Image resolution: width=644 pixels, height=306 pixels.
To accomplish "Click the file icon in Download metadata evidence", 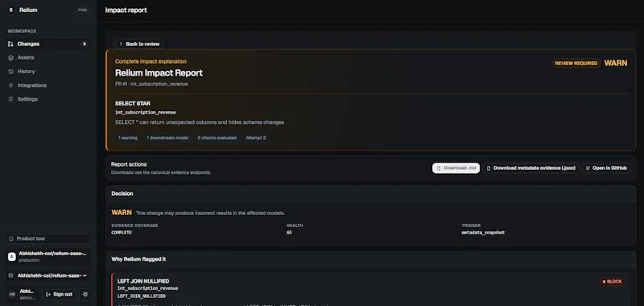I will [489, 168].
